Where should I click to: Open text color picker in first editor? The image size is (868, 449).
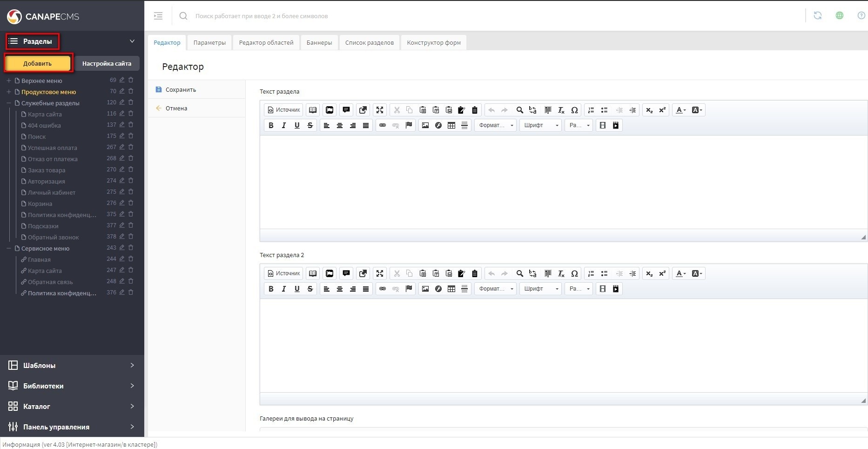680,110
